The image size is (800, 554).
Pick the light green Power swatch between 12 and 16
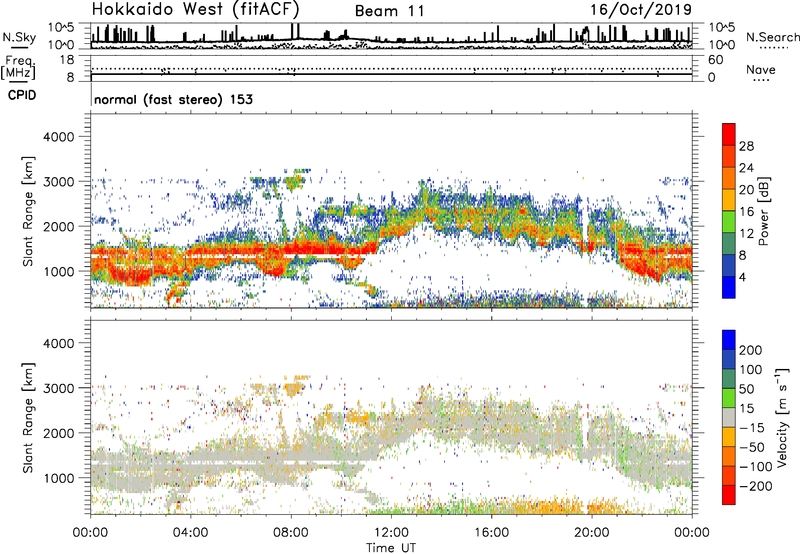click(x=729, y=222)
